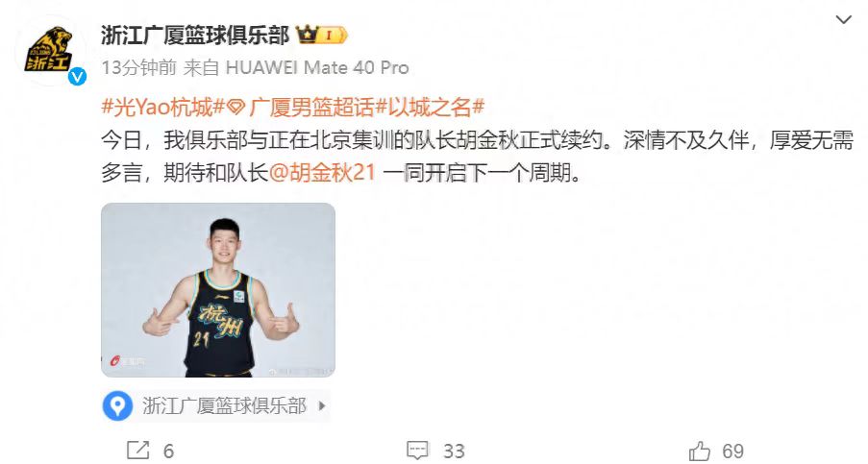Expand the location arrow beside 浙江广厦篮球俱乐部

tap(322, 406)
